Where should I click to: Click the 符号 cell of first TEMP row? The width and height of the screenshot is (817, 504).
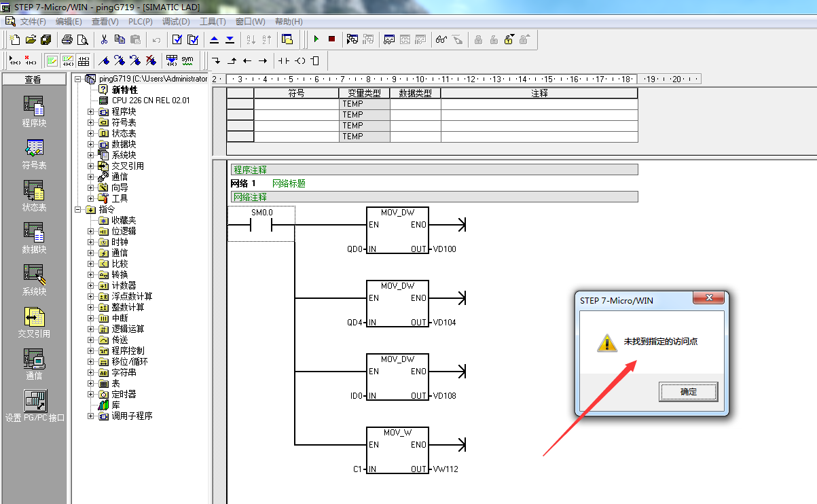[296, 104]
